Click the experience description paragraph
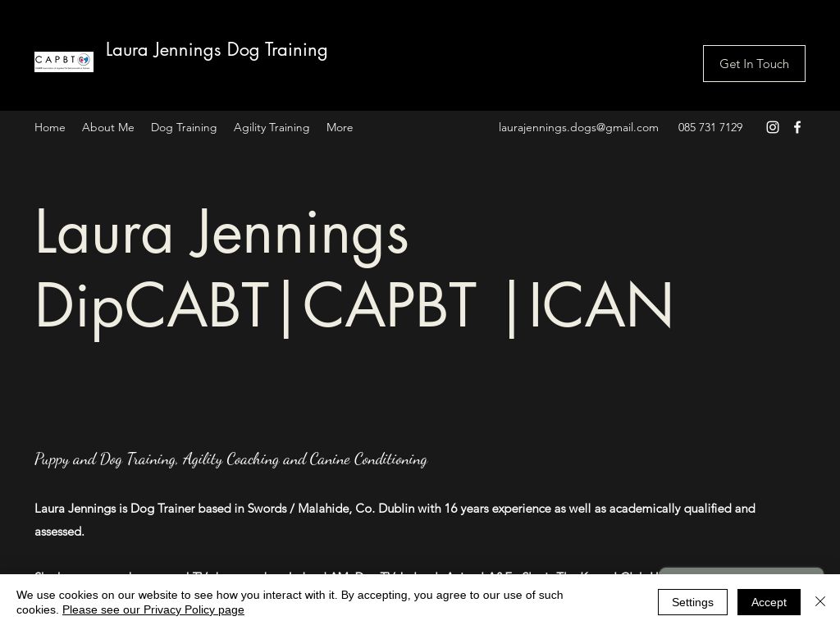Viewport: 840px width, 630px height. click(x=395, y=519)
